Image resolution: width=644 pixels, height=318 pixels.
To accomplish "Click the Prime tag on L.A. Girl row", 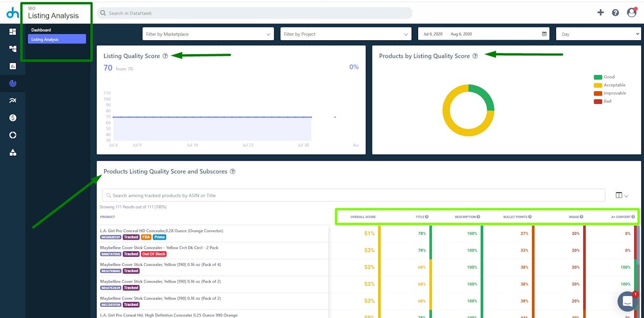I will (x=159, y=237).
